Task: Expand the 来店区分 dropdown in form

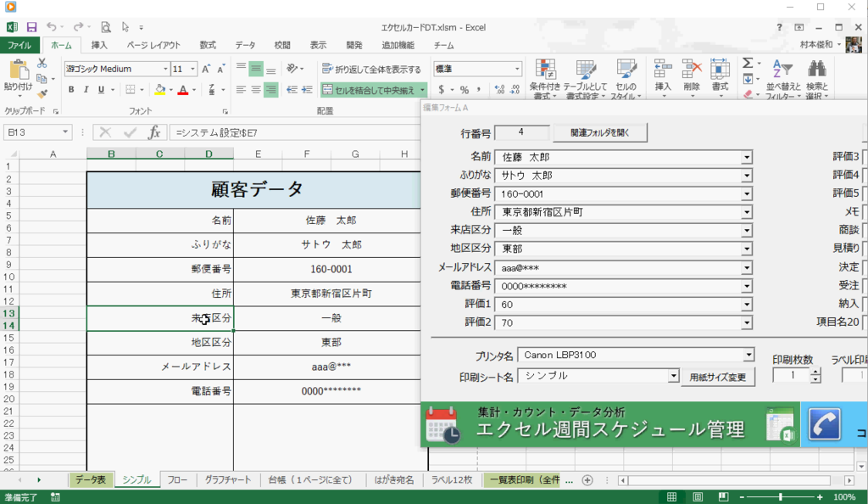Action: point(746,231)
